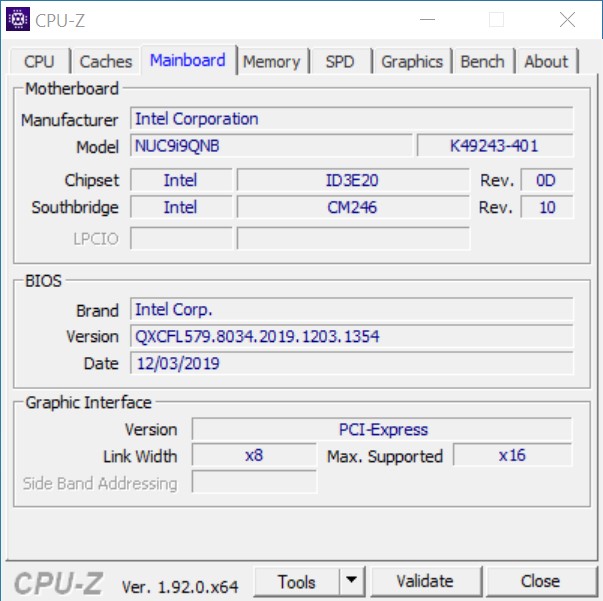
Task: Close window with title bar X
Action: click(x=567, y=19)
